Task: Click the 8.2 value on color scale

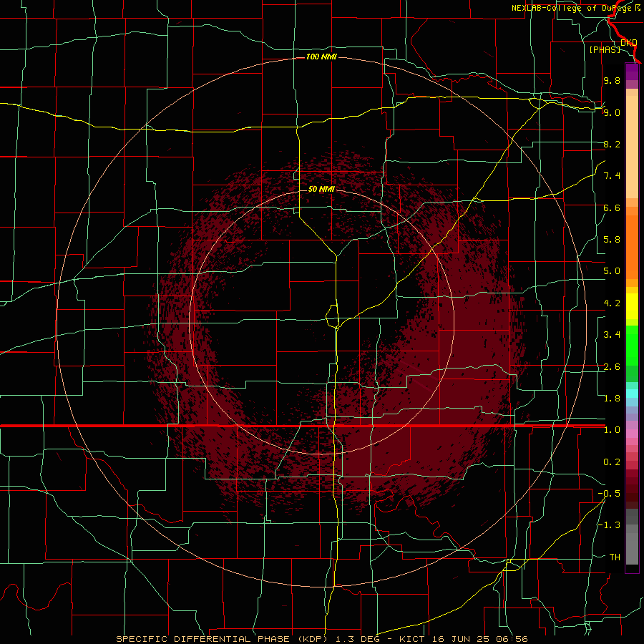Action: point(612,144)
